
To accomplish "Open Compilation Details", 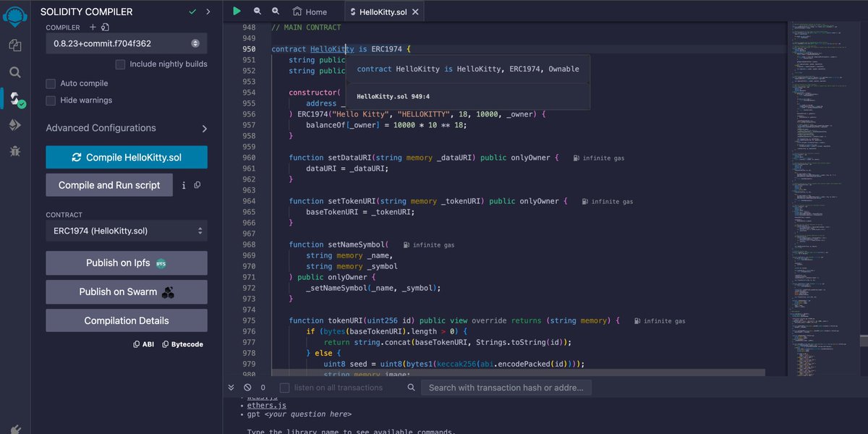I will pyautogui.click(x=127, y=320).
